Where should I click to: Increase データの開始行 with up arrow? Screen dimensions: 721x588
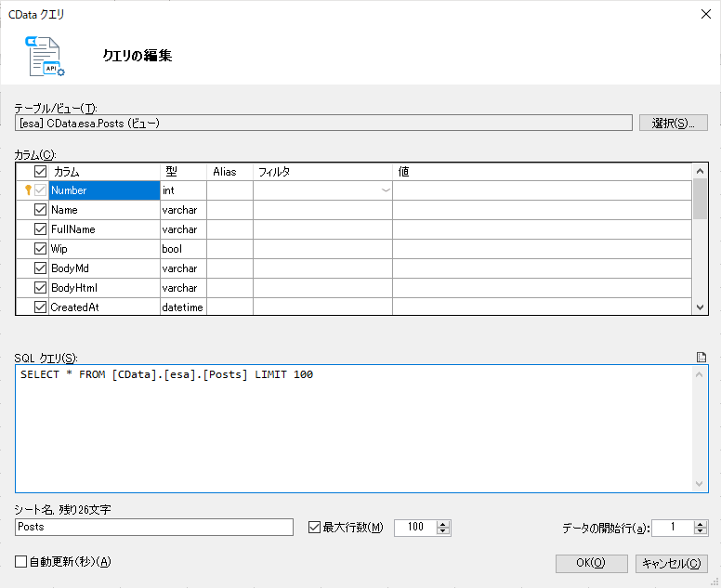click(x=701, y=524)
